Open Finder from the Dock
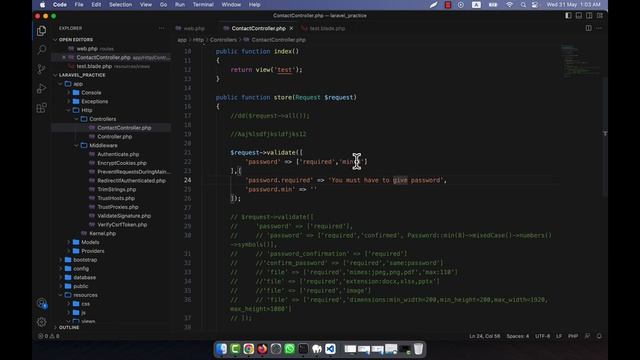Screen dimensions: 640x360 click(x=221, y=349)
